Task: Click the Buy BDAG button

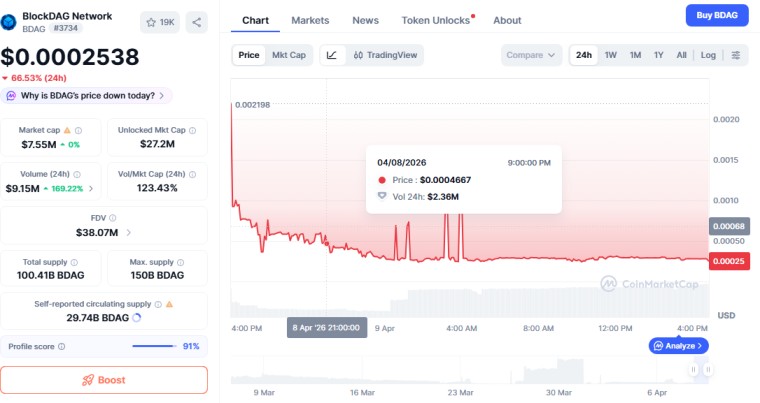Action: click(716, 15)
